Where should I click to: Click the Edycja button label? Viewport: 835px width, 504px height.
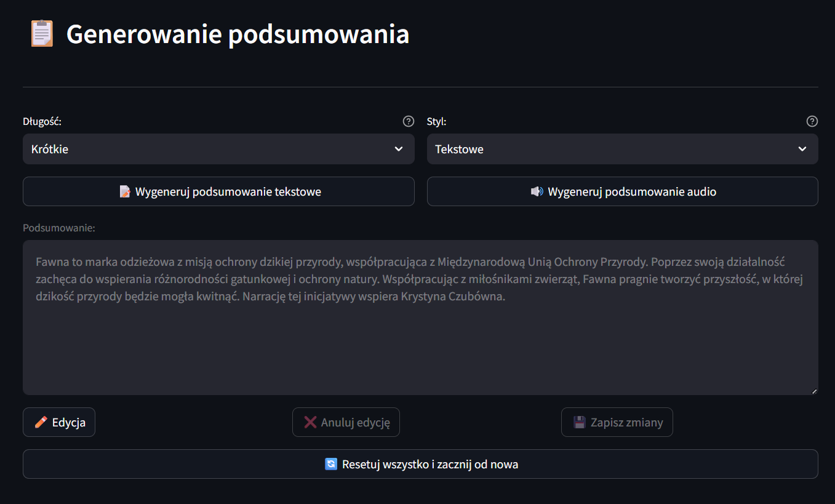click(69, 422)
